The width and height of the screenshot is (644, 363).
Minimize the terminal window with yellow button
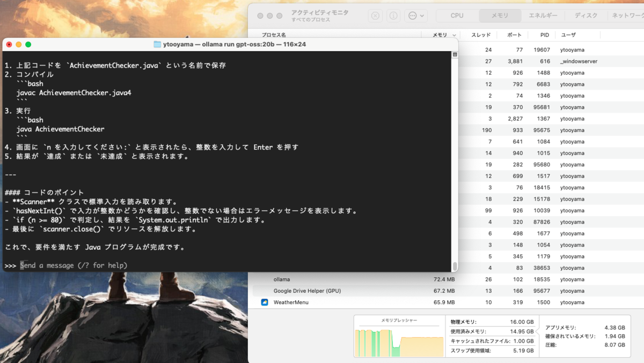[19, 44]
